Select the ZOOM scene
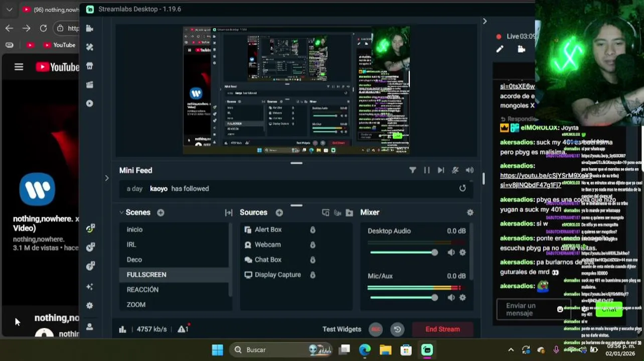This screenshot has height=361, width=644. (174, 304)
